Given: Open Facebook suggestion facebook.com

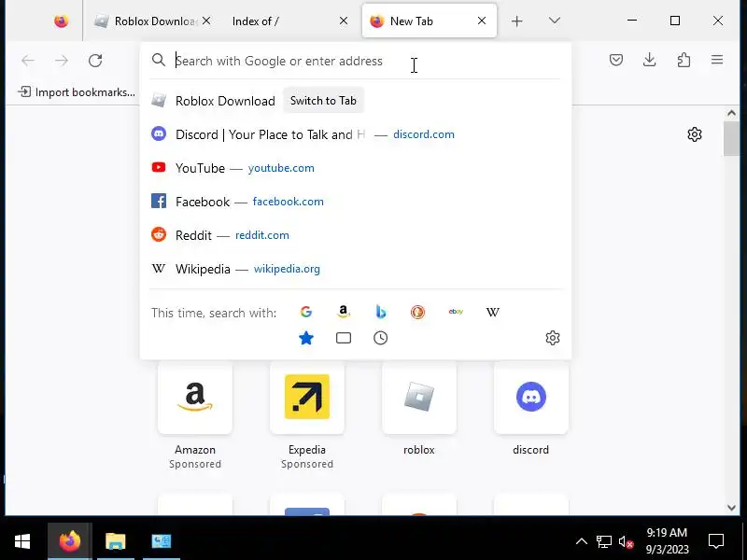Looking at the screenshot, I should tap(356, 202).
